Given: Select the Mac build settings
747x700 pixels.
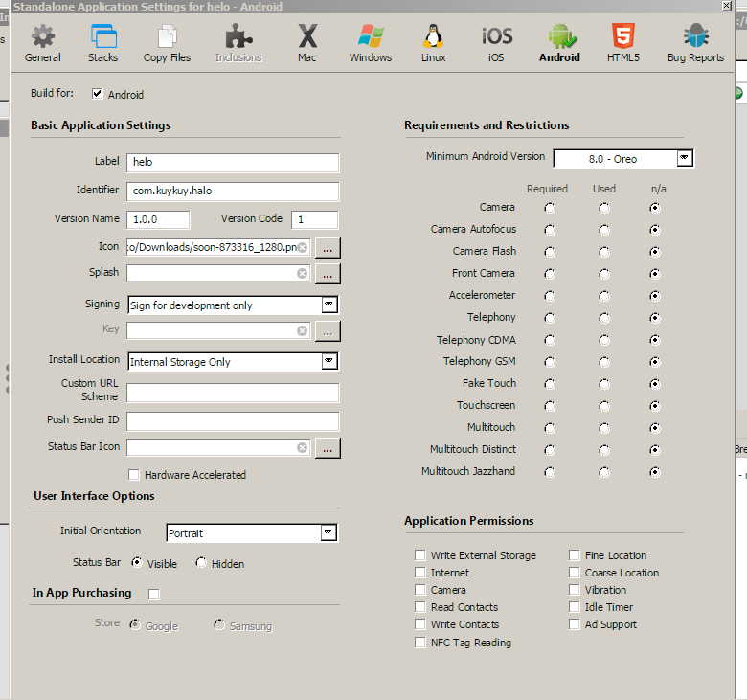Looking at the screenshot, I should pos(306,43).
